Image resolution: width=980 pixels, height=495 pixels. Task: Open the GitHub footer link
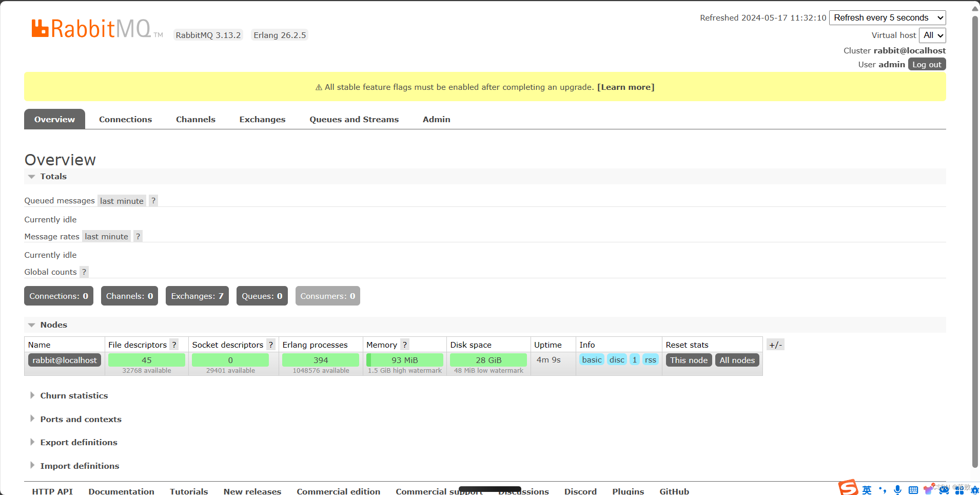[x=674, y=491]
